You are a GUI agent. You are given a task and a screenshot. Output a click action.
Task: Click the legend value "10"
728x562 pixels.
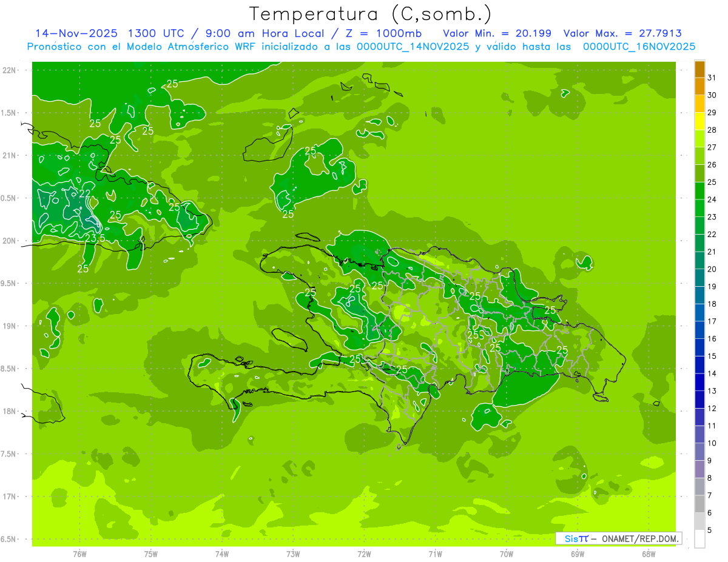tap(712, 443)
